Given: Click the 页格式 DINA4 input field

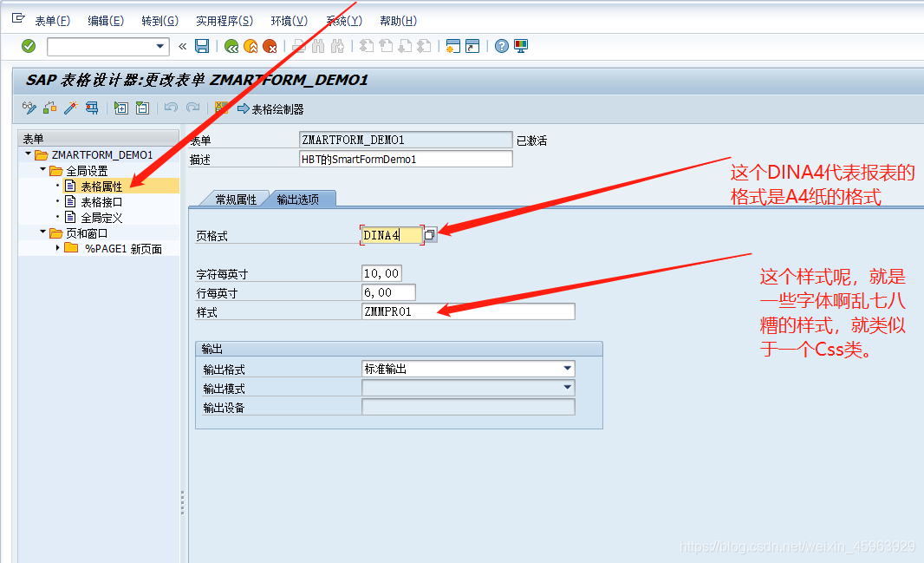Looking at the screenshot, I should [x=392, y=235].
